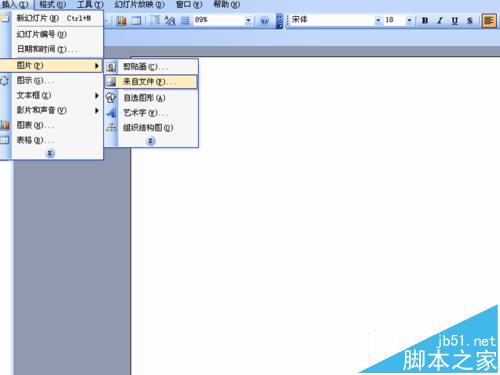Image resolution: width=500 pixels, height=375 pixels.
Task: Click the Insert Chart toolbar icon
Action: pos(121,21)
